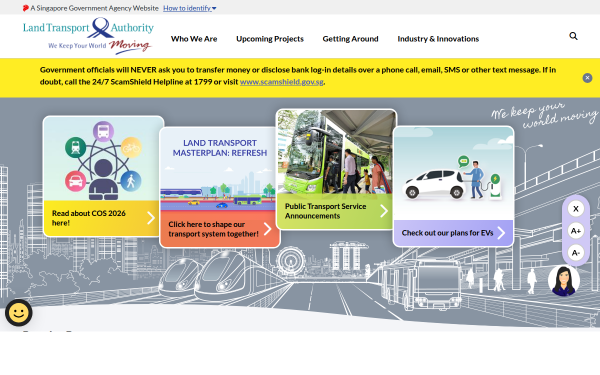Click here to shape our transport system

[213, 229]
